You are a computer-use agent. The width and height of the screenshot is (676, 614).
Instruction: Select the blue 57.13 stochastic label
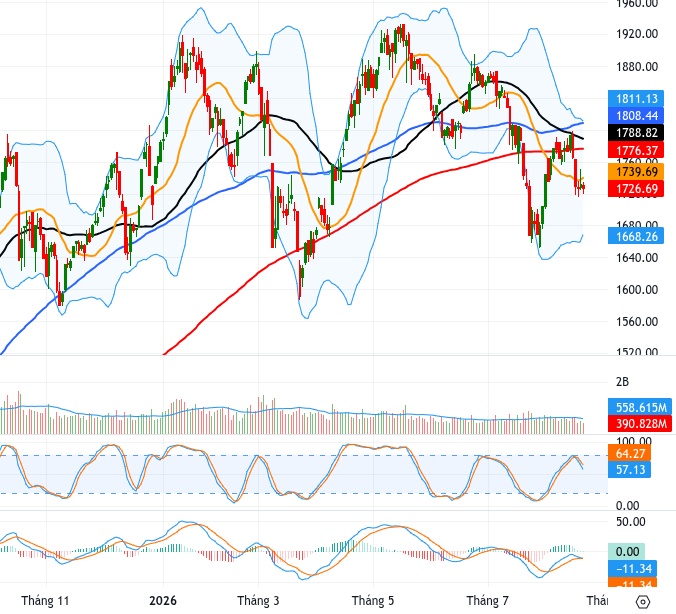(x=629, y=470)
